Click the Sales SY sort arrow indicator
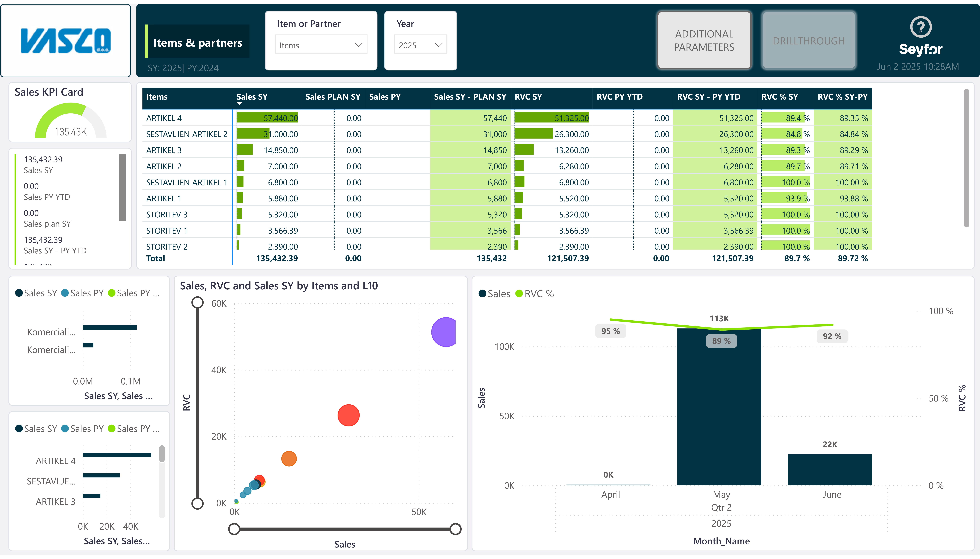Image resolution: width=980 pixels, height=559 pixels. point(239,104)
